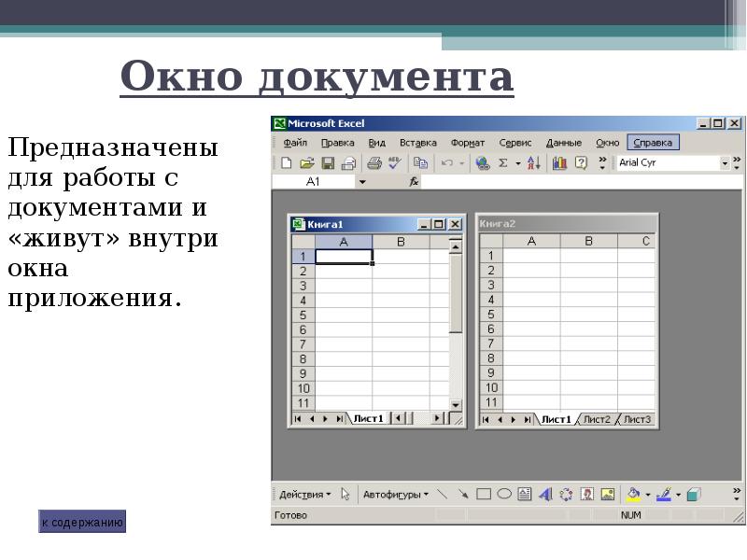
Task: Open the Автофигуры dropdown menu
Action: (396, 495)
